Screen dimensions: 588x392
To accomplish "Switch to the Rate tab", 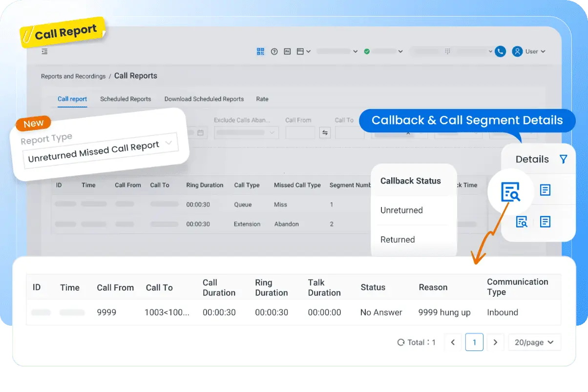I will coord(262,99).
